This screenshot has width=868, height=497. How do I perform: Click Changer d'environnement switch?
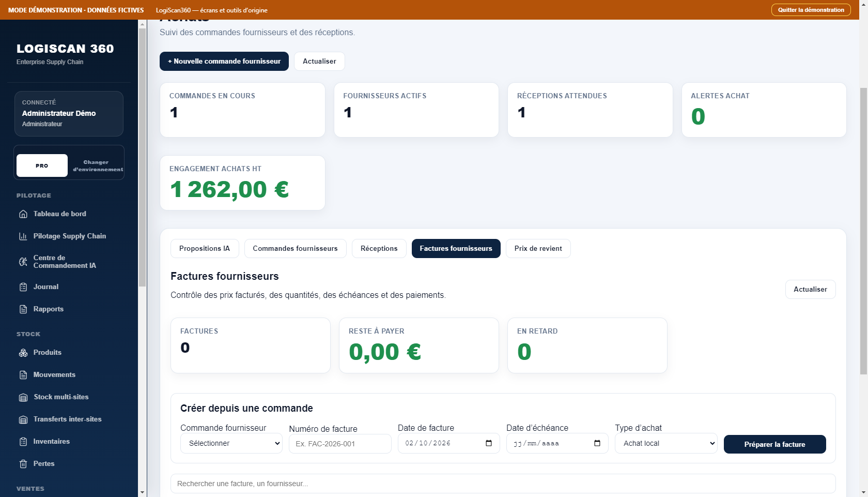[x=98, y=165]
